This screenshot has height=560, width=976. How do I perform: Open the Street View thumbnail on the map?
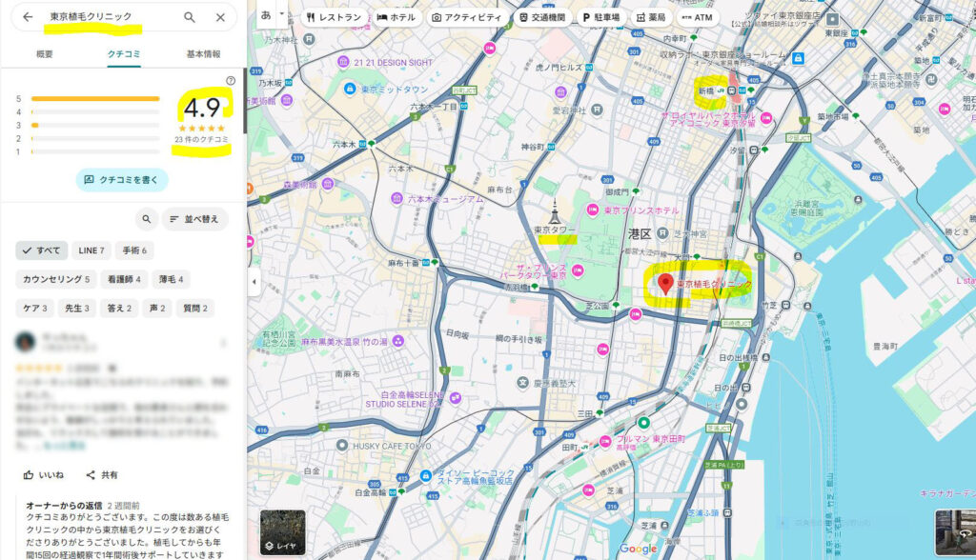pyautogui.click(x=955, y=532)
